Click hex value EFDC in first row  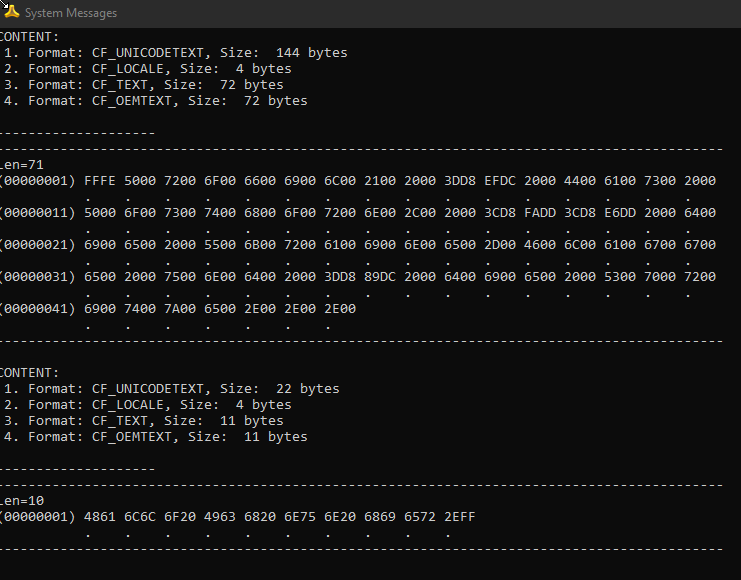tap(500, 181)
